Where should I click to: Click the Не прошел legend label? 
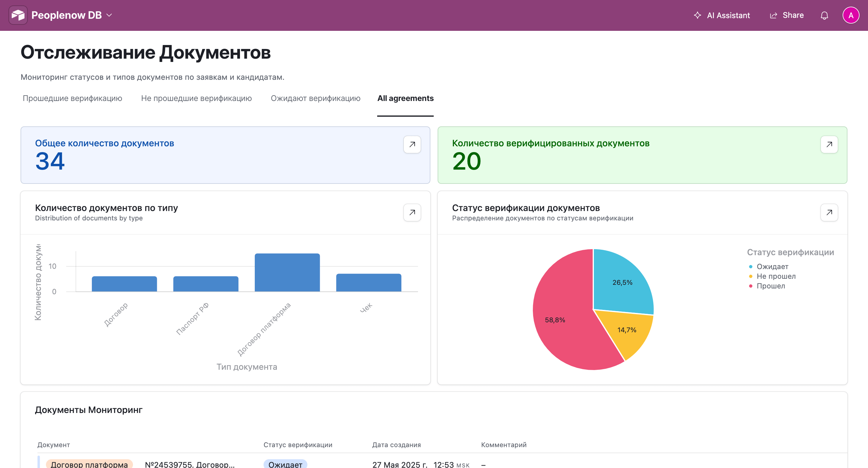776,277
